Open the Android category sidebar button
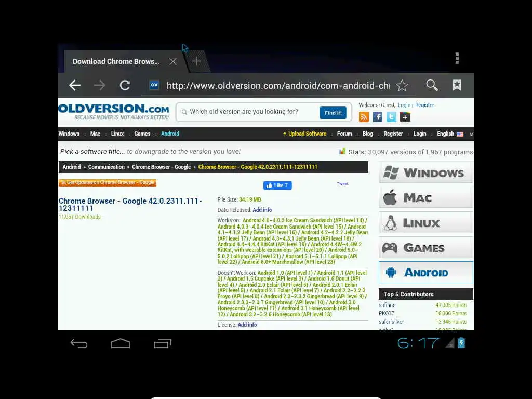The width and height of the screenshot is (532, 399). (x=426, y=272)
